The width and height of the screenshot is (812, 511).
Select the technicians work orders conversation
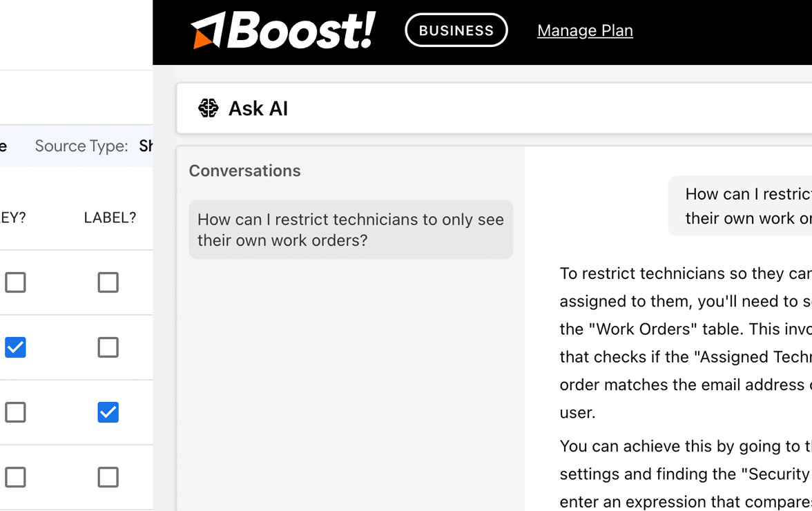350,229
